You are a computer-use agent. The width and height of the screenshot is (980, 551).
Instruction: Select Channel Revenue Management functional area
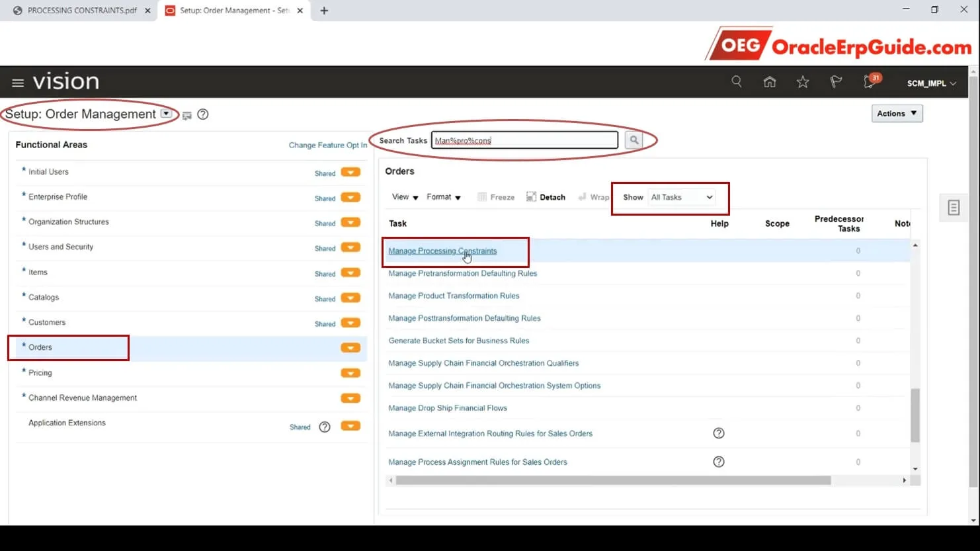click(83, 398)
